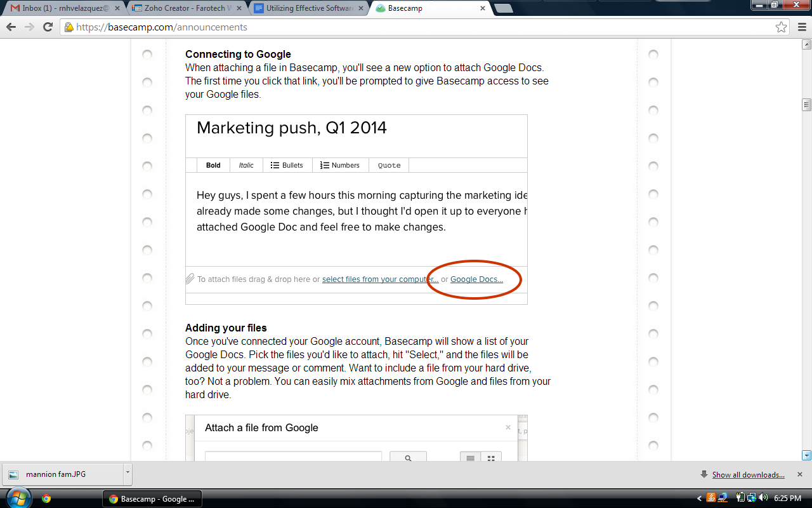
Task: Open the two-monitor network tray icon
Action: point(751,498)
